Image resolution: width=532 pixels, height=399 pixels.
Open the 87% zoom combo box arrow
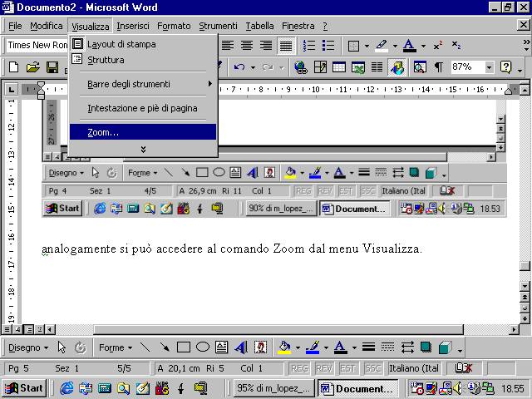[x=489, y=67]
